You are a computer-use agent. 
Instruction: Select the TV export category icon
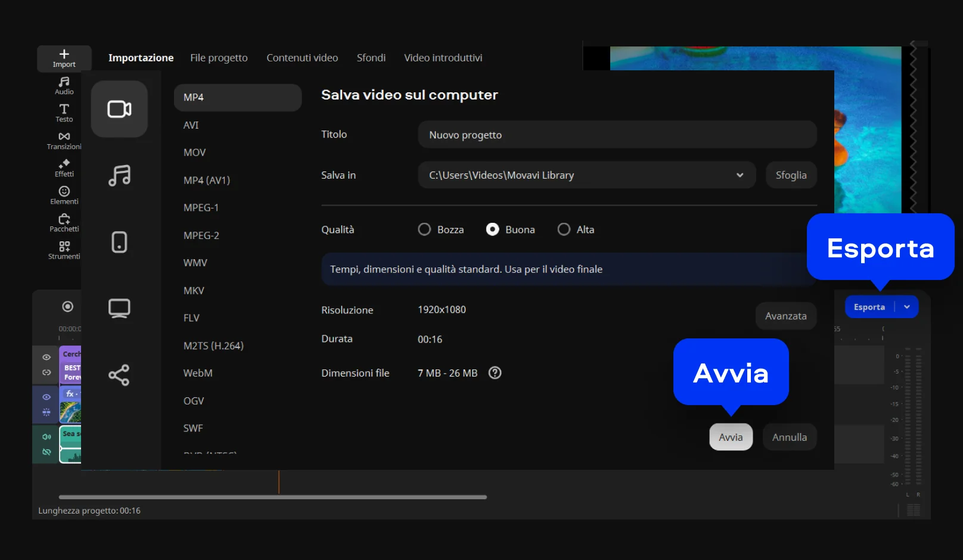click(x=119, y=308)
